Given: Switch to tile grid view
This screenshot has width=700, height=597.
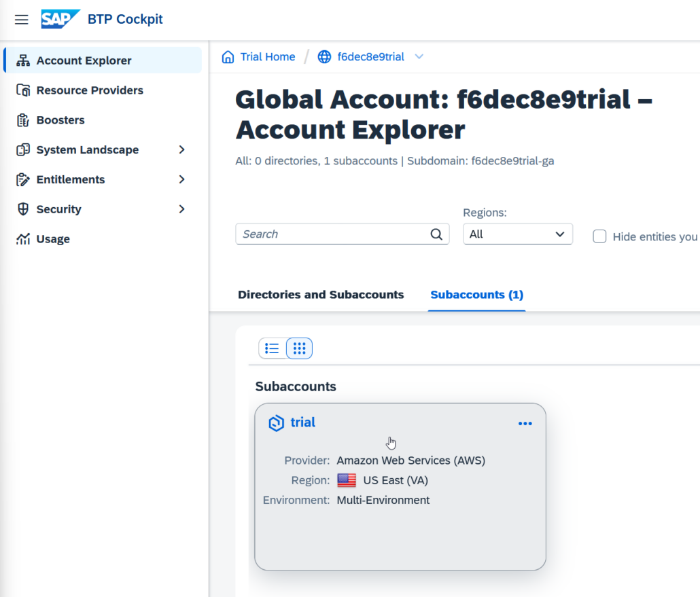Looking at the screenshot, I should tap(299, 348).
